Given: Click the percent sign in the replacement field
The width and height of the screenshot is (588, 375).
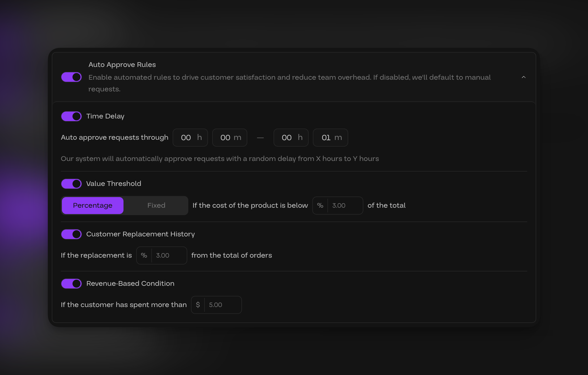Looking at the screenshot, I should (x=144, y=255).
